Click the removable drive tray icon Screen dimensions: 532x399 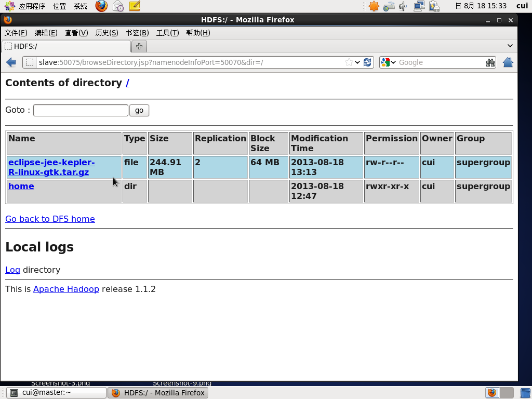[389, 6]
